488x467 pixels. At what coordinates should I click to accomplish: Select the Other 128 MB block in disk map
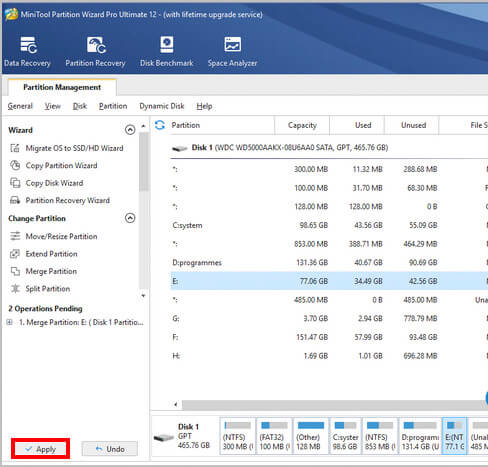[310, 436]
